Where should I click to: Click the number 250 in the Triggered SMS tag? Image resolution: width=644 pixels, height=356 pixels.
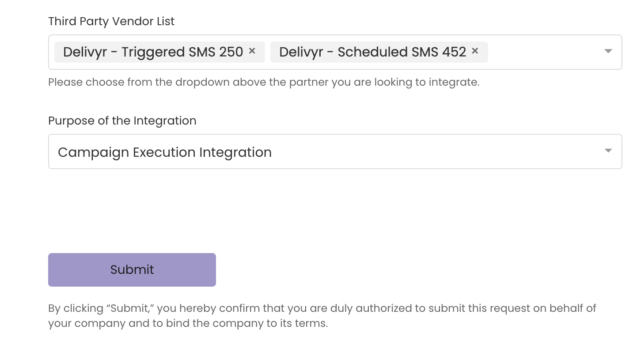(x=230, y=52)
